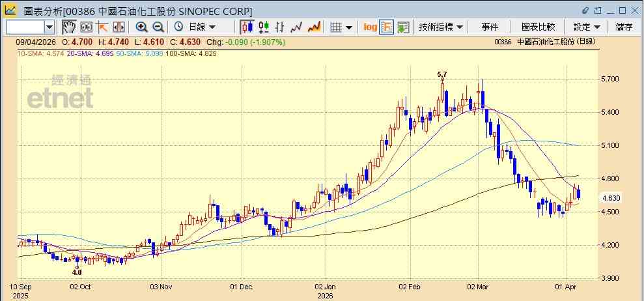The height and width of the screenshot is (301, 644).
Task: Open the 設定 dropdown menu
Action: [587, 27]
